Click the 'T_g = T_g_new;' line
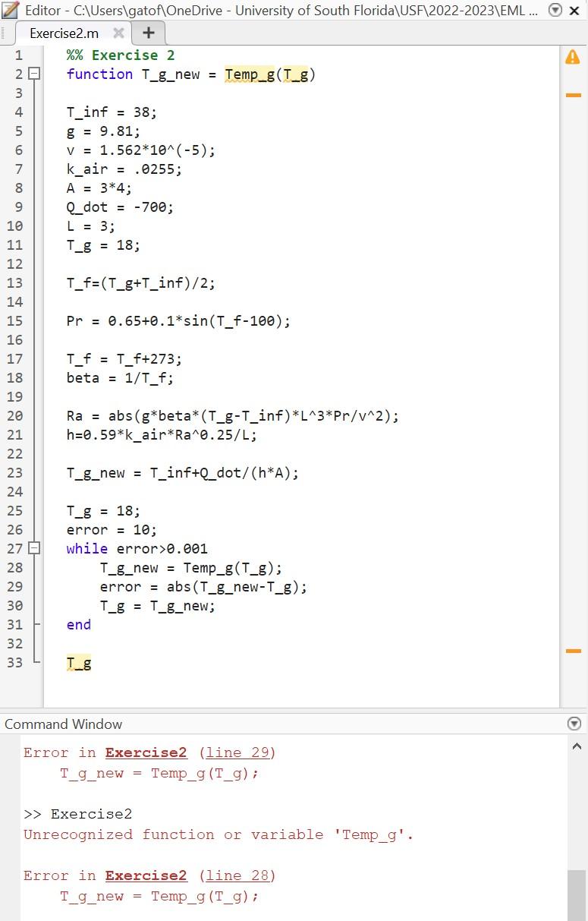This screenshot has width=588, height=921. (158, 606)
